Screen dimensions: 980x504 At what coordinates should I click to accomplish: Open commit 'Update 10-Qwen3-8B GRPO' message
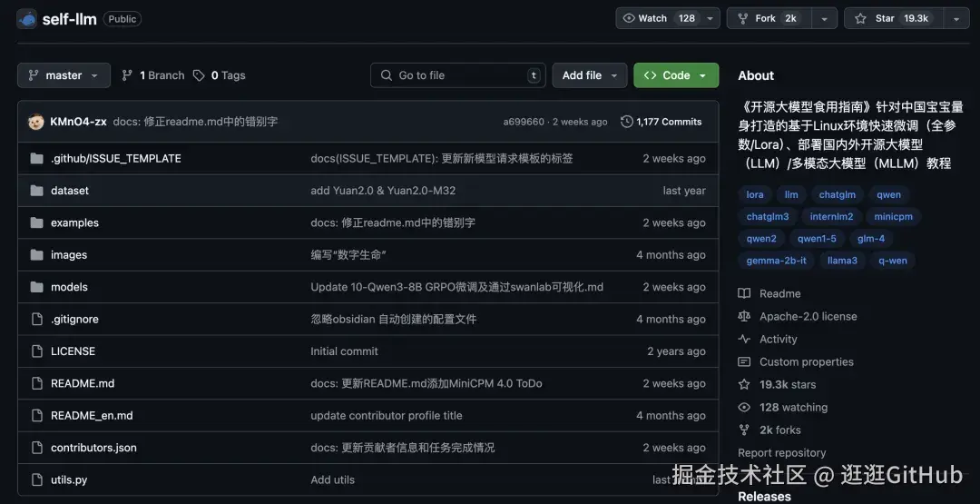pos(456,287)
